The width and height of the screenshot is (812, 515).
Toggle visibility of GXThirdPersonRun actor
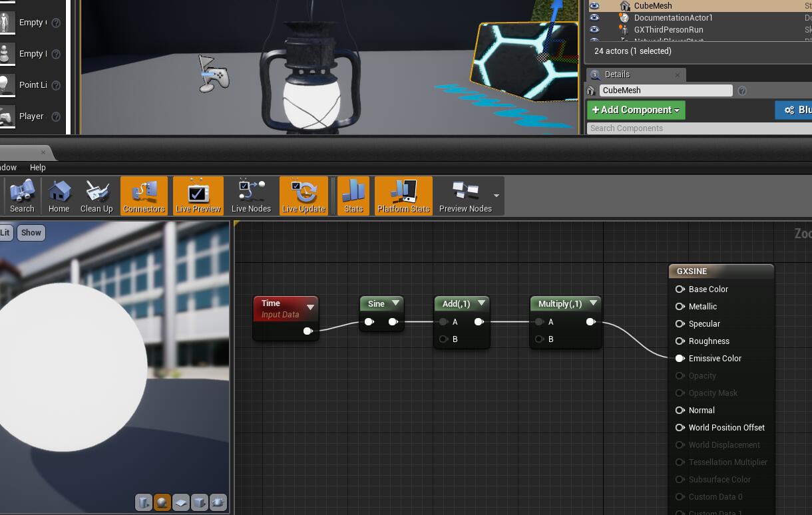[x=594, y=30]
